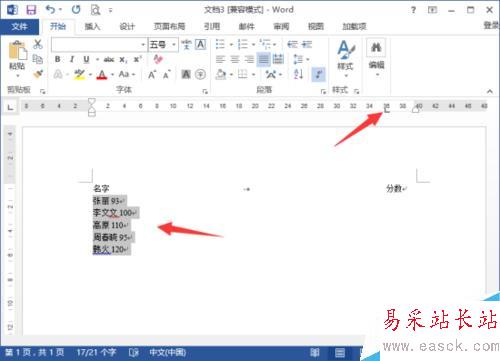
Task: Open the Line Spacing dropdown
Action: click(301, 59)
